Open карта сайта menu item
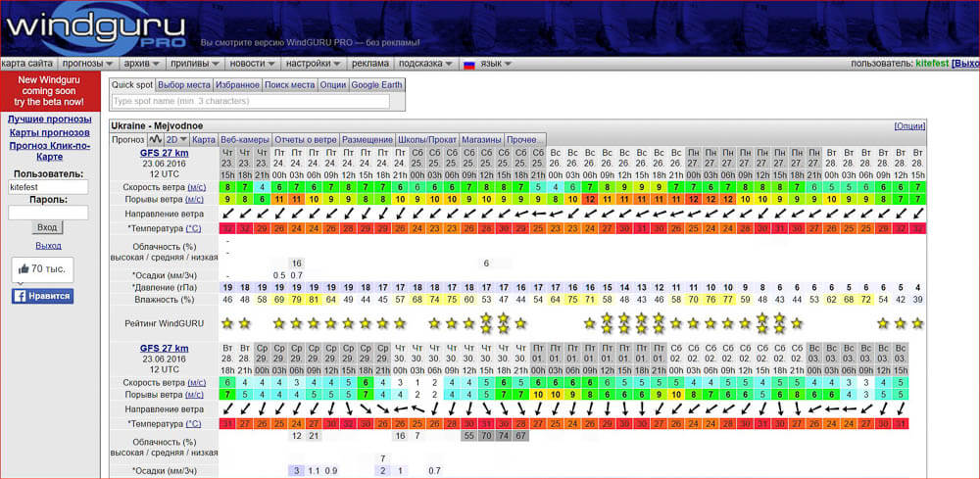The height and width of the screenshot is (479, 980). 27,64
